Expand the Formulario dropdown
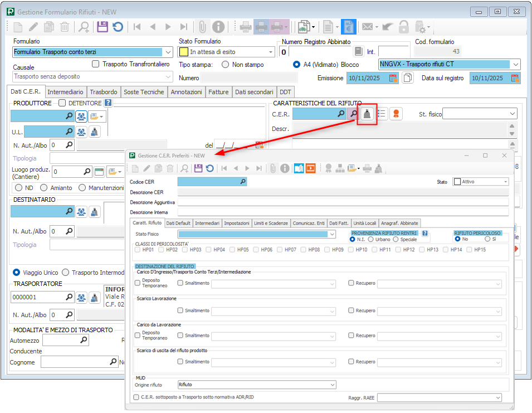This screenshot has width=532, height=413. click(168, 52)
